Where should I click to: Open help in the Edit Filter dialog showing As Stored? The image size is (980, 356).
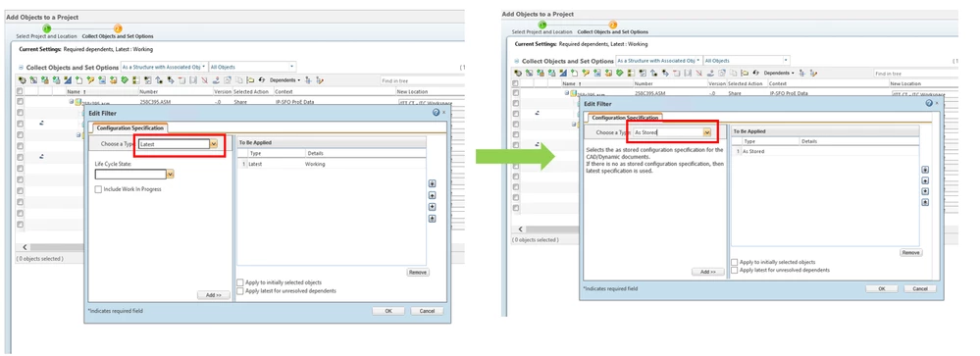coord(929,103)
